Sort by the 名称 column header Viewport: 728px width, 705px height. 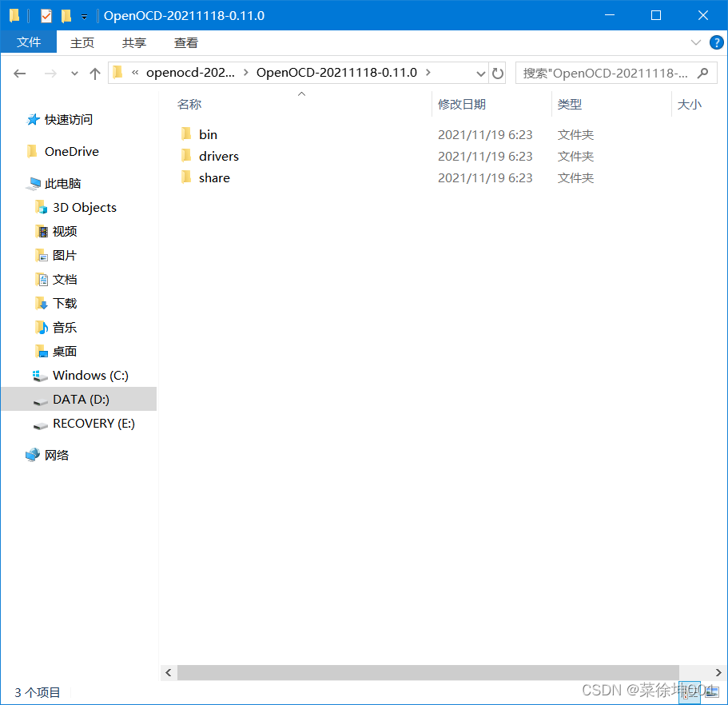coord(189,105)
